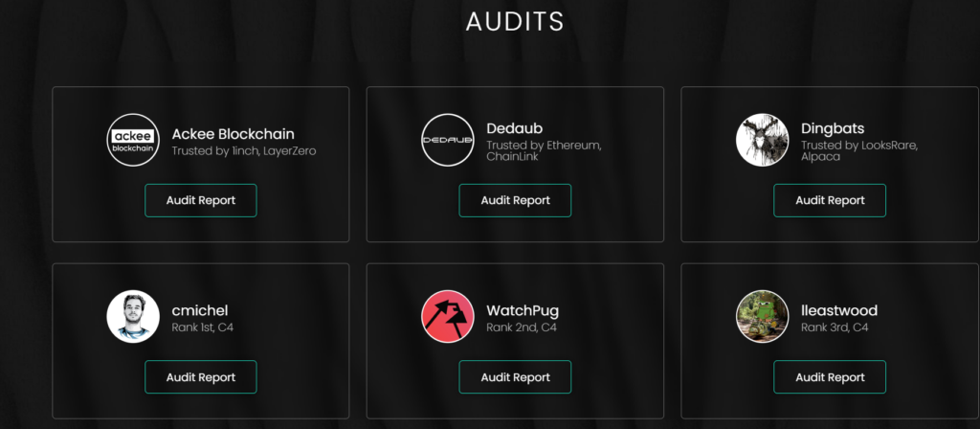980x429 pixels.
Task: View WatchPug's Audit Report
Action: 515,377
